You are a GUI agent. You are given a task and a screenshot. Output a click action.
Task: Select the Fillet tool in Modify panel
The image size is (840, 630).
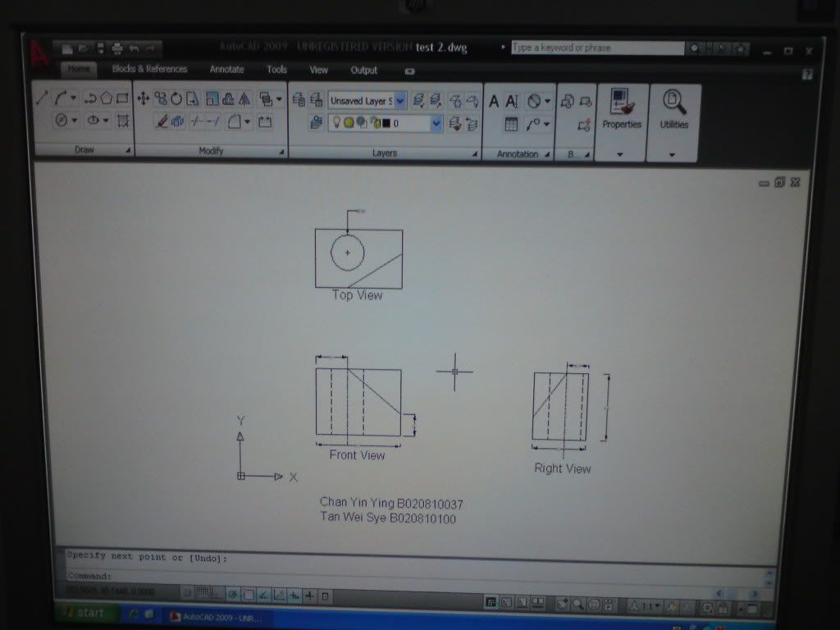click(x=234, y=121)
